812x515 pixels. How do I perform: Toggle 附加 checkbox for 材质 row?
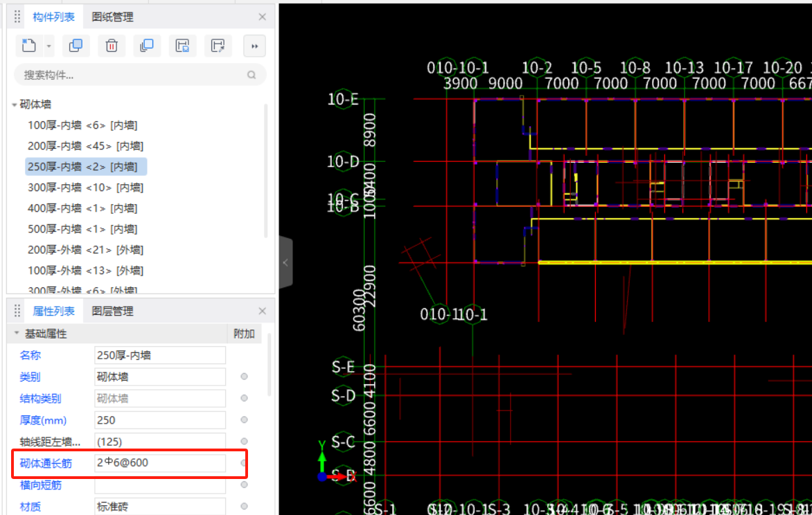tap(244, 506)
